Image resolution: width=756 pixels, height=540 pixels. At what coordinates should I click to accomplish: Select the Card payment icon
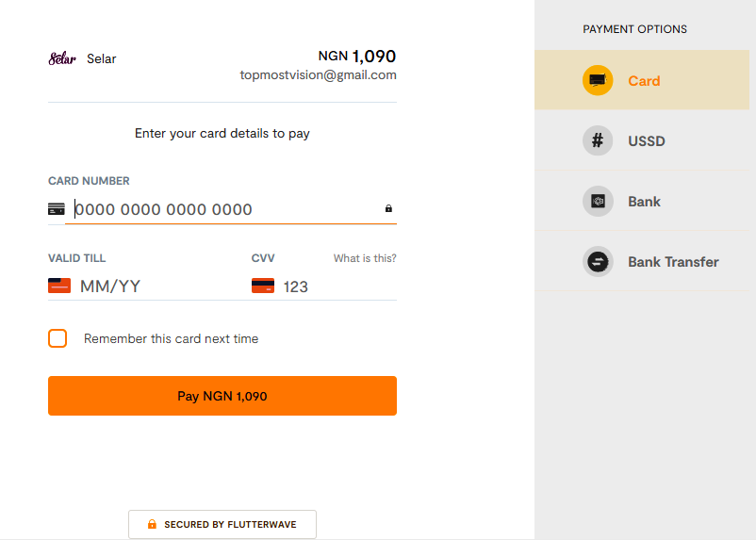598,80
